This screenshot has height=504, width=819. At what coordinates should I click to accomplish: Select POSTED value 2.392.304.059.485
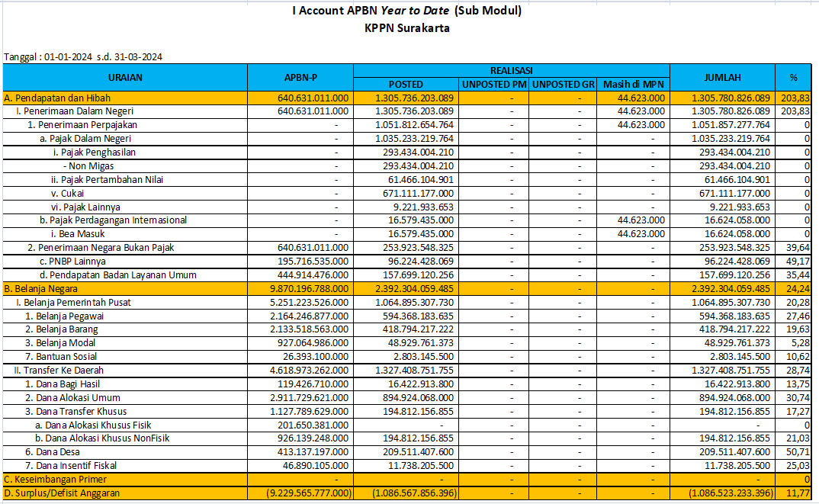pos(415,289)
